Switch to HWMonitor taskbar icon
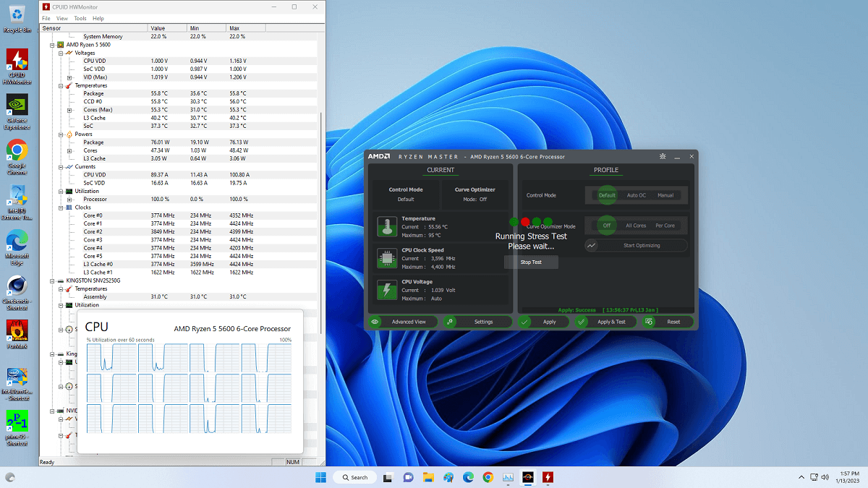The width and height of the screenshot is (868, 488). (x=548, y=477)
